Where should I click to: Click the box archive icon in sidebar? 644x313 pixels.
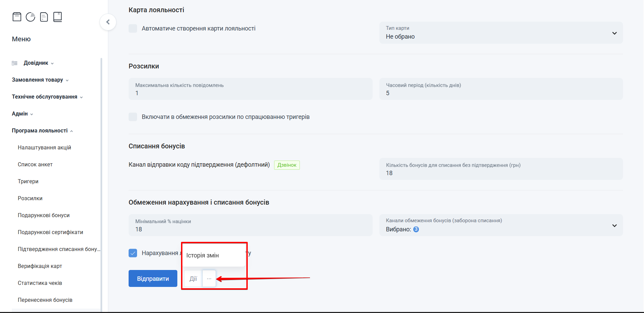coord(17,17)
